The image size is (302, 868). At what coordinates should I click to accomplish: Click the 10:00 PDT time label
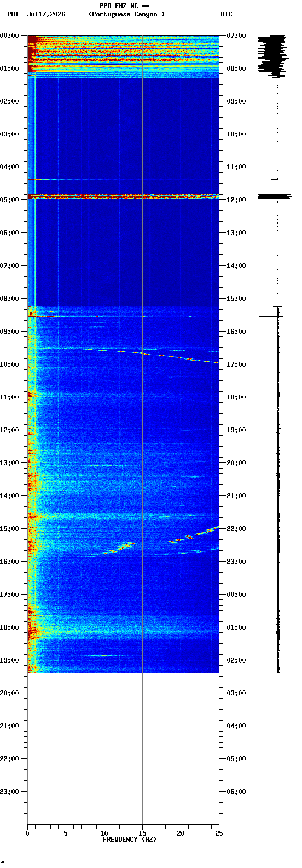[x=9, y=364]
